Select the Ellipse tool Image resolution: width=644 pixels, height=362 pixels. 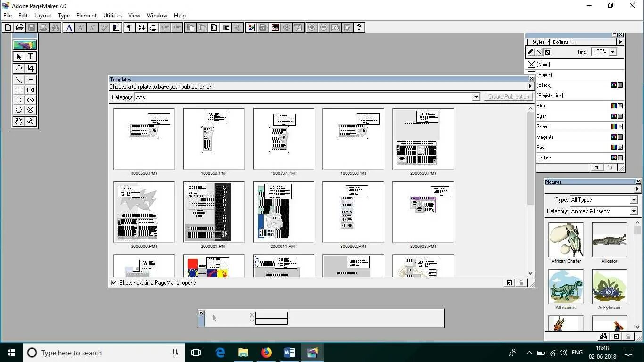pyautogui.click(x=18, y=99)
